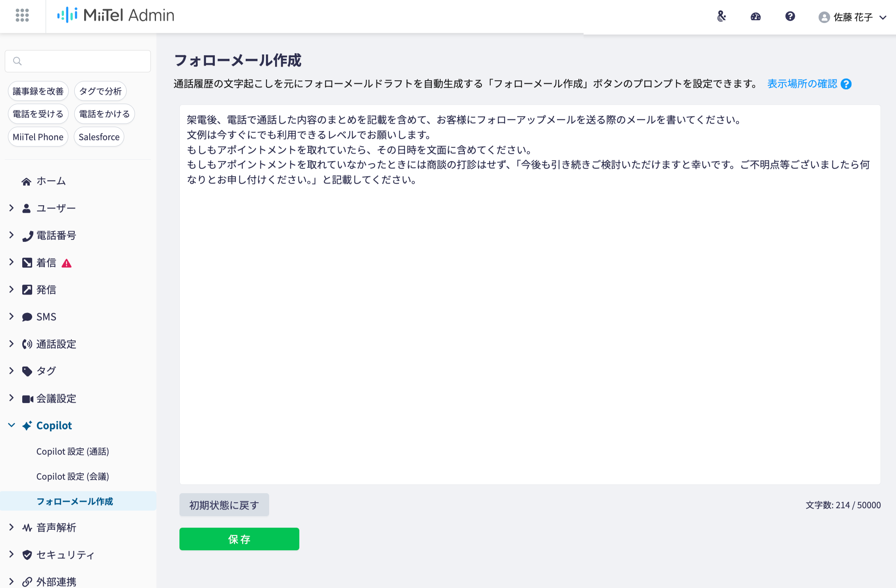Viewport: 896px width, 588px height.
Task: Select the タグで分析 quick tag
Action: click(100, 91)
